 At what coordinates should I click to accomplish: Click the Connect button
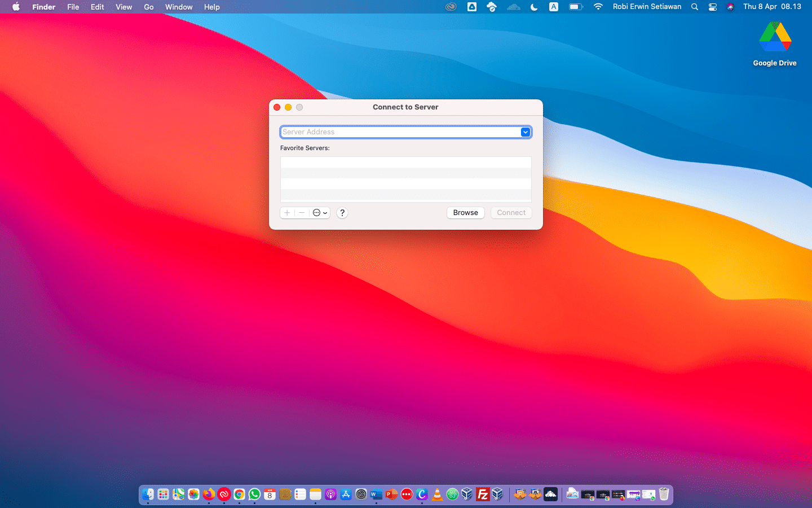click(x=511, y=213)
